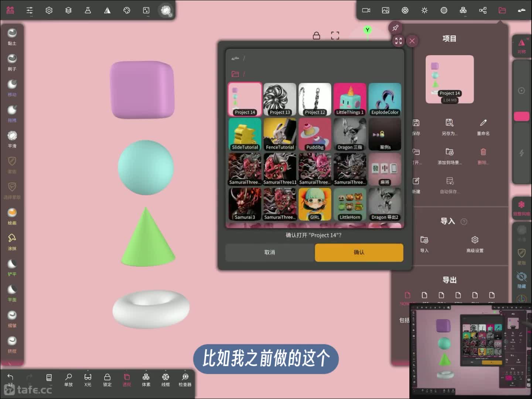Open the shading aperture menu
This screenshot has height=399, width=532.
click(405, 10)
